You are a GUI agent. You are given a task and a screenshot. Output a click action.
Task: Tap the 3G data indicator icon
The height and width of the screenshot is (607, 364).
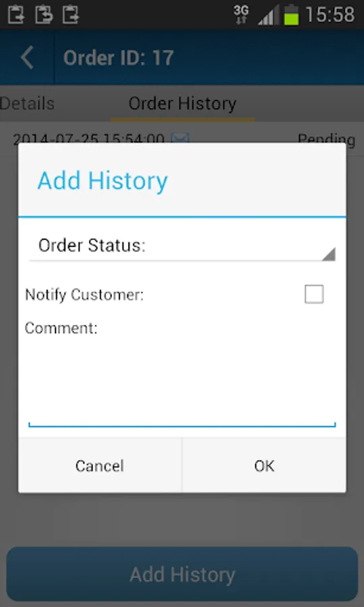point(241,15)
